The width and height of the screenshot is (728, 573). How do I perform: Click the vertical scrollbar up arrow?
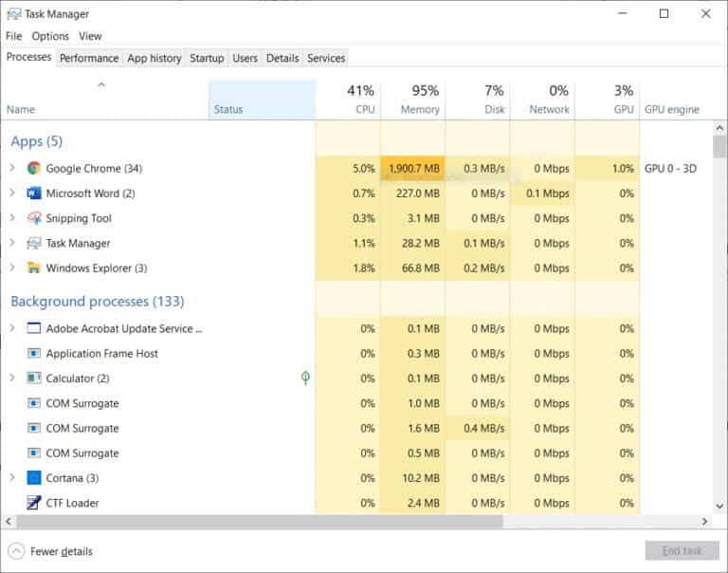[x=719, y=127]
